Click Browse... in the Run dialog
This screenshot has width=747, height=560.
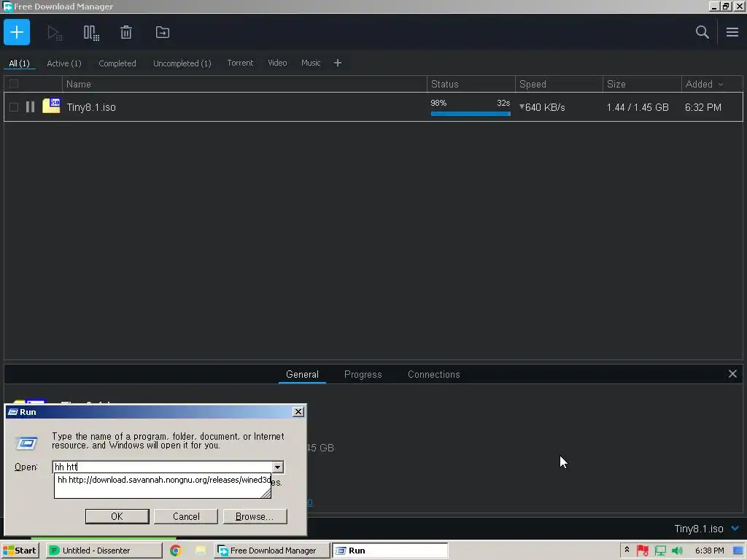[255, 517]
